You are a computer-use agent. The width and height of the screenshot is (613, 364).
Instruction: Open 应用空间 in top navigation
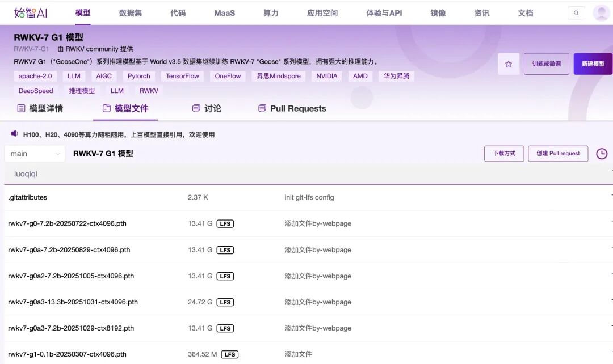click(322, 13)
